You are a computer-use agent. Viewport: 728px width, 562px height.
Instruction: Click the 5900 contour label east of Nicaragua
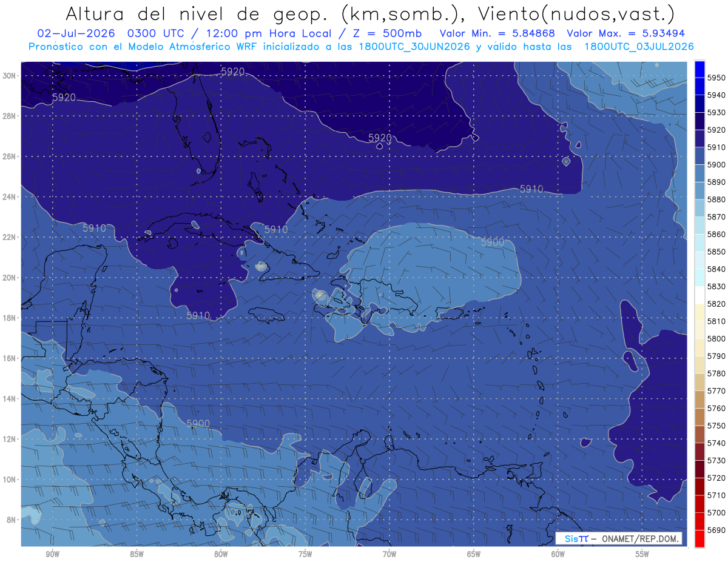[198, 423]
